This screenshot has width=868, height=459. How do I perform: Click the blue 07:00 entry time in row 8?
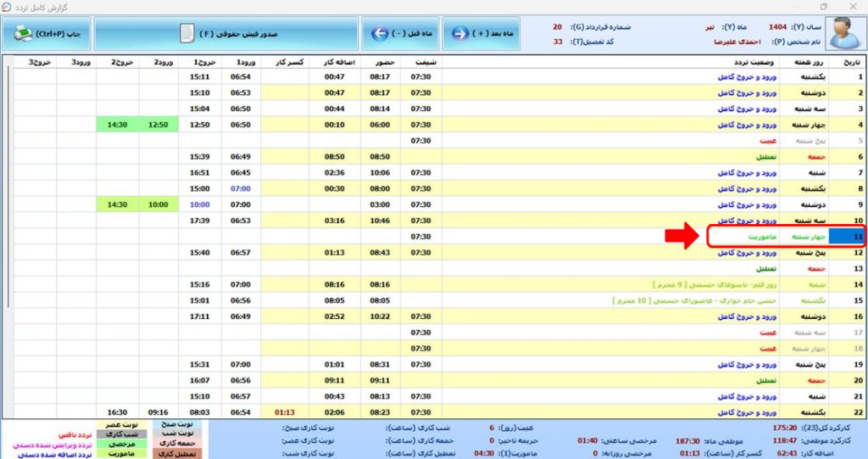pos(241,188)
